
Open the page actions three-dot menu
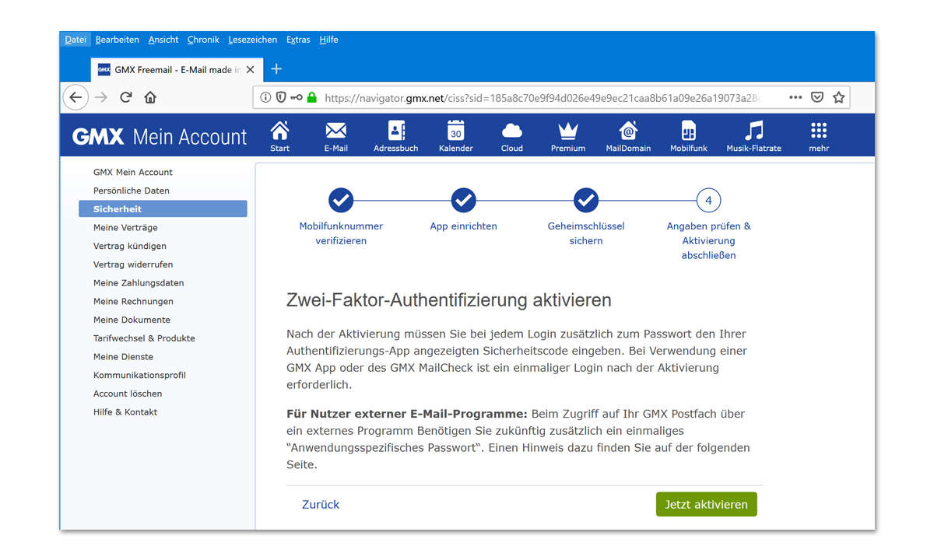point(795,97)
